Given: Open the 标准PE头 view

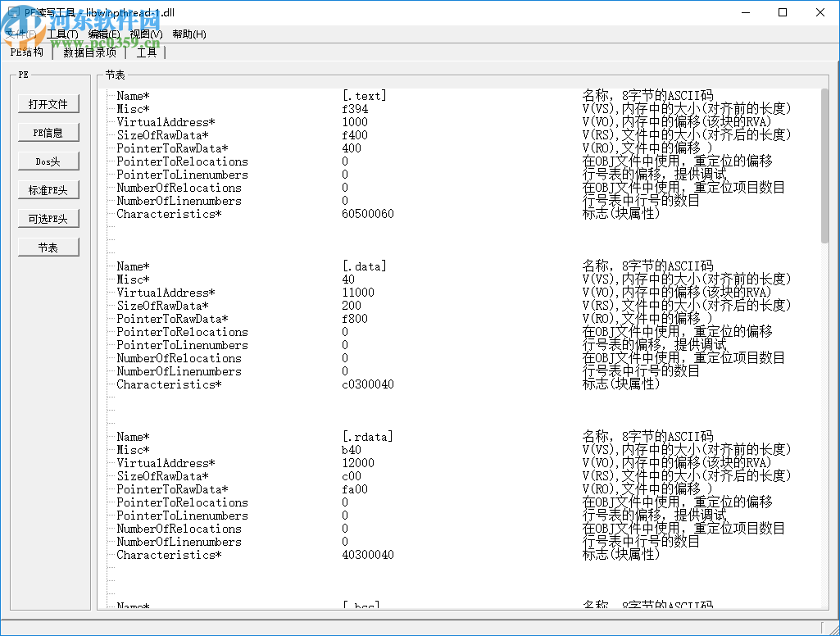Looking at the screenshot, I should pyautogui.click(x=48, y=190).
